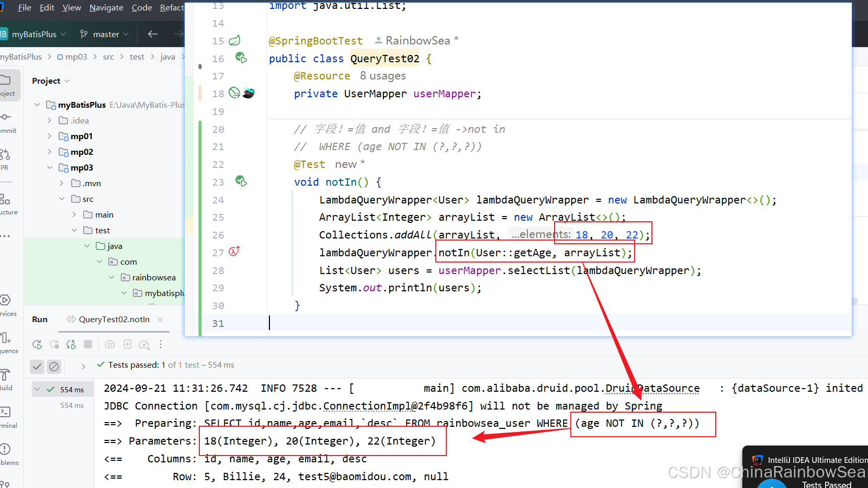The width and height of the screenshot is (868, 488).
Task: Click the Spring leaf gutter icon on line 15
Action: [x=235, y=40]
